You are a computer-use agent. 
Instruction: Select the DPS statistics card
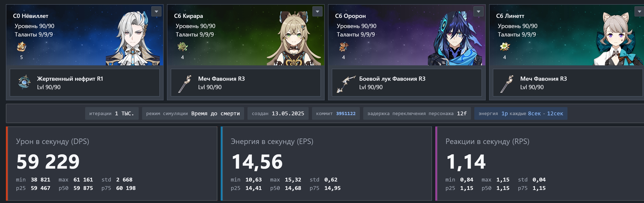coord(112,164)
